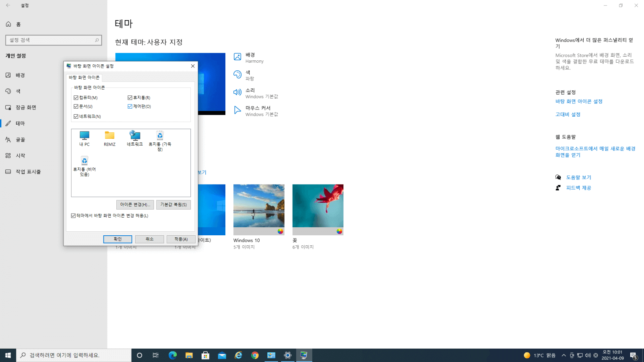644x362 pixels.
Task: Select the 휴지통 (비어 있음) icon
Action: click(x=85, y=166)
